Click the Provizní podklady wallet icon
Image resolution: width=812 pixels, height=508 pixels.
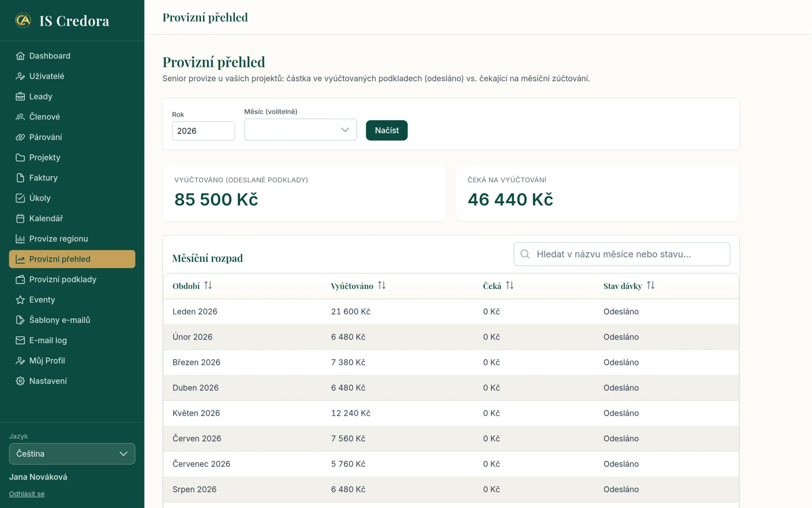(20, 279)
